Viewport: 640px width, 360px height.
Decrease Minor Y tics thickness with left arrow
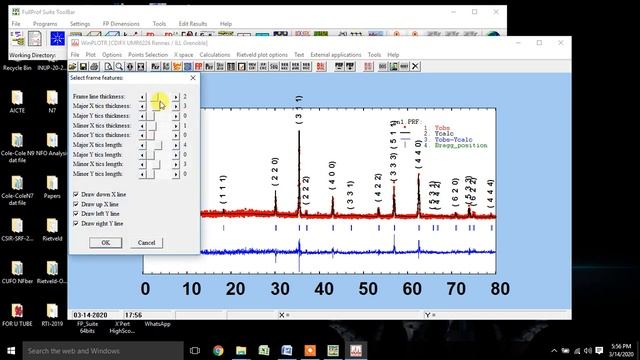point(142,135)
